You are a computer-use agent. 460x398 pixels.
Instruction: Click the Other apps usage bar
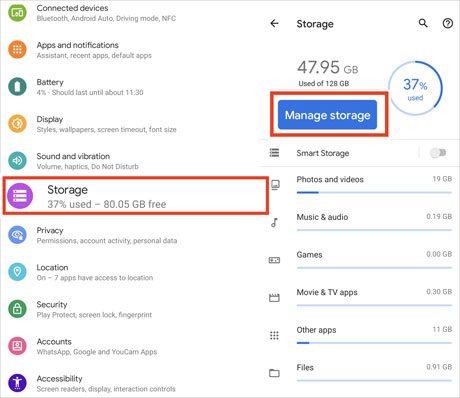tap(374, 343)
